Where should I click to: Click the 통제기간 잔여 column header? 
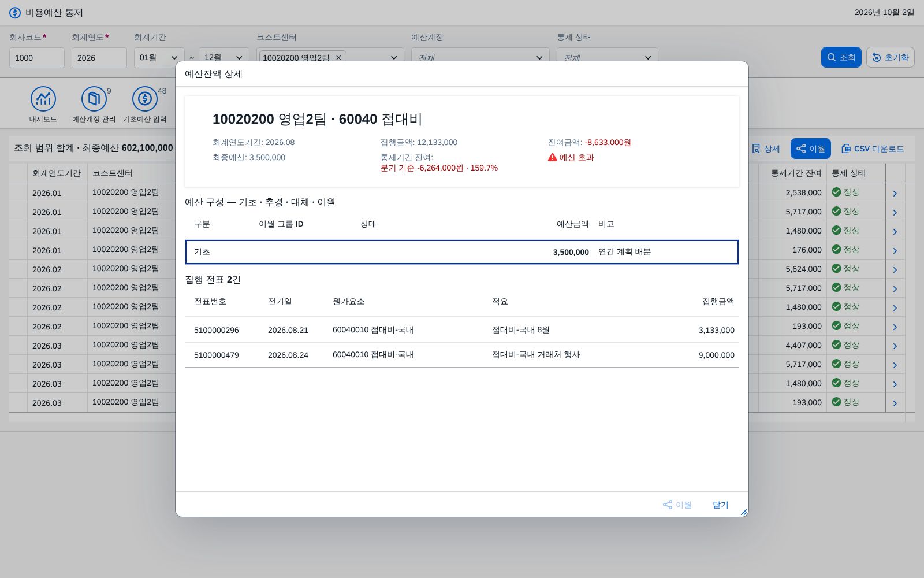pyautogui.click(x=796, y=173)
